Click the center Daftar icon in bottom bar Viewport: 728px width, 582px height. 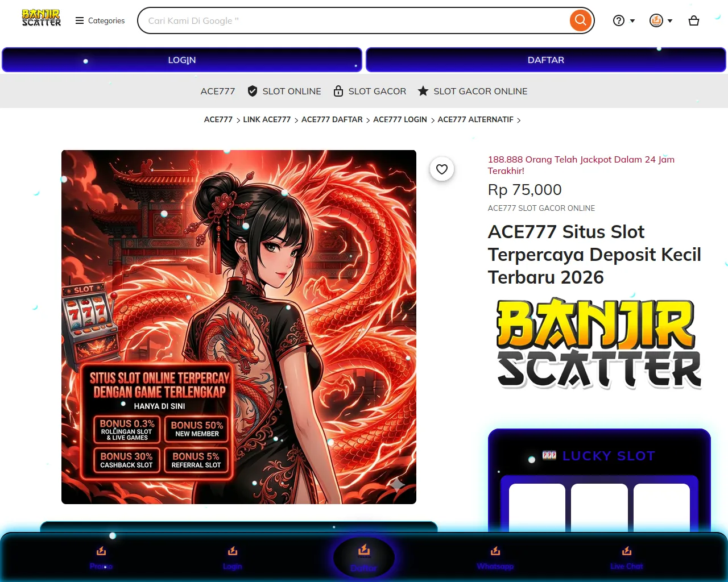[x=364, y=550]
